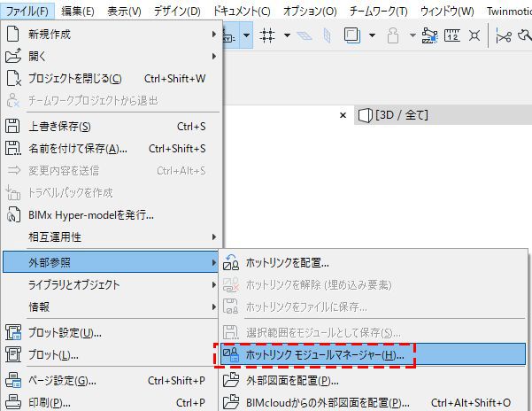Select 上書き保存(S) to save
Viewport: 532px width, 411px height.
[112, 127]
